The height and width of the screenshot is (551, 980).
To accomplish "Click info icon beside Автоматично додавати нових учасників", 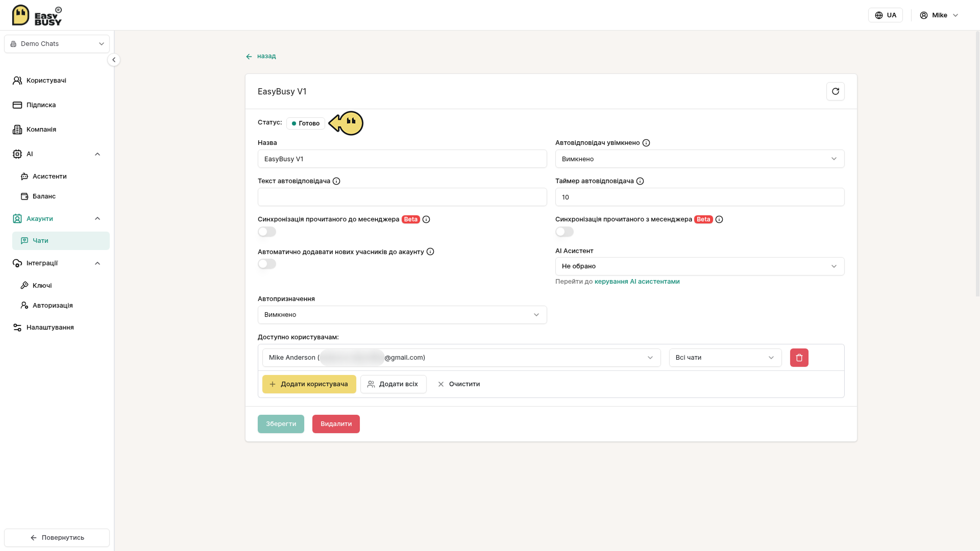I will (430, 252).
